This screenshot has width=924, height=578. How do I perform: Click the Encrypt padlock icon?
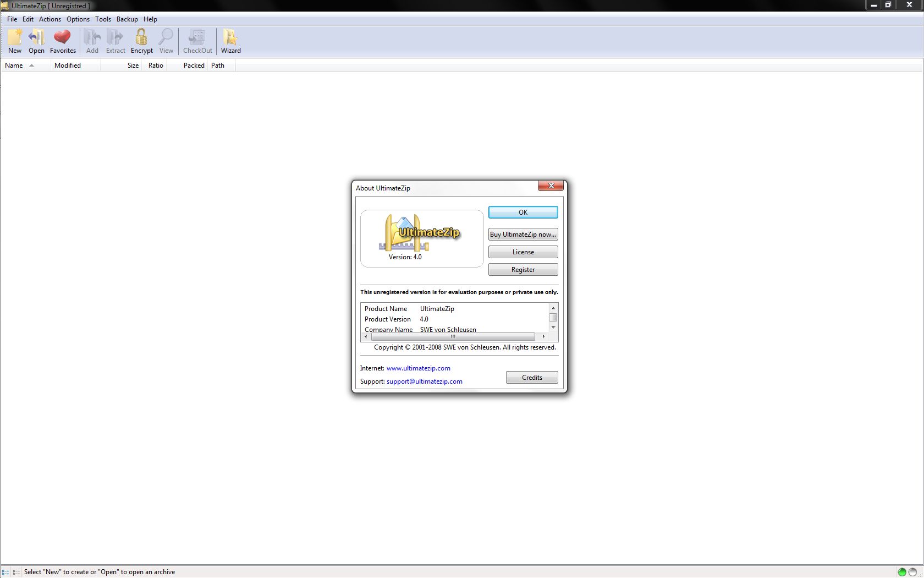click(141, 41)
